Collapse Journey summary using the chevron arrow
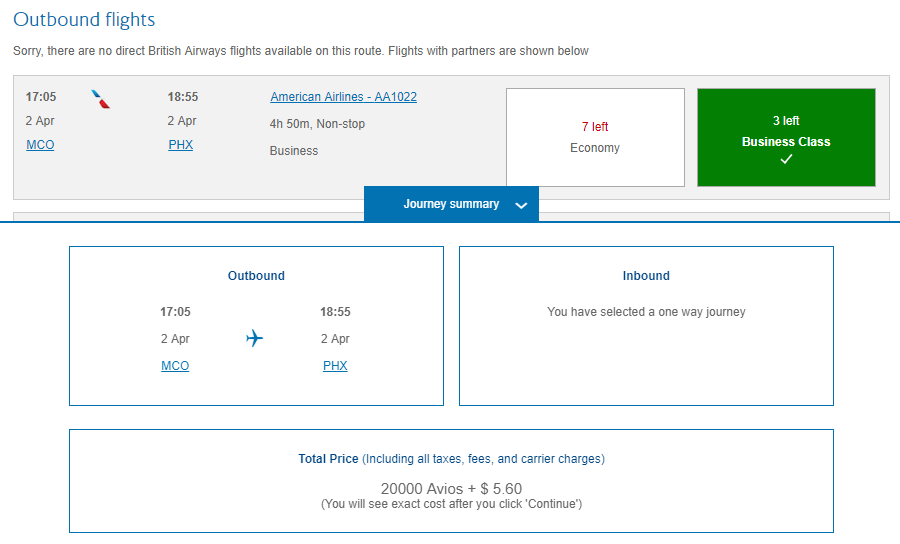 click(x=520, y=205)
